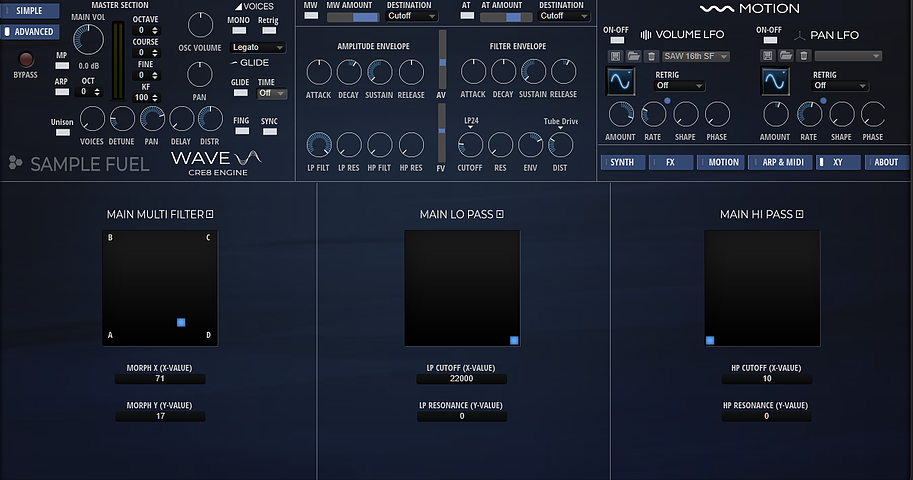Click the Pan LFO sine waveform display
This screenshot has width=913, height=480.
775,82
